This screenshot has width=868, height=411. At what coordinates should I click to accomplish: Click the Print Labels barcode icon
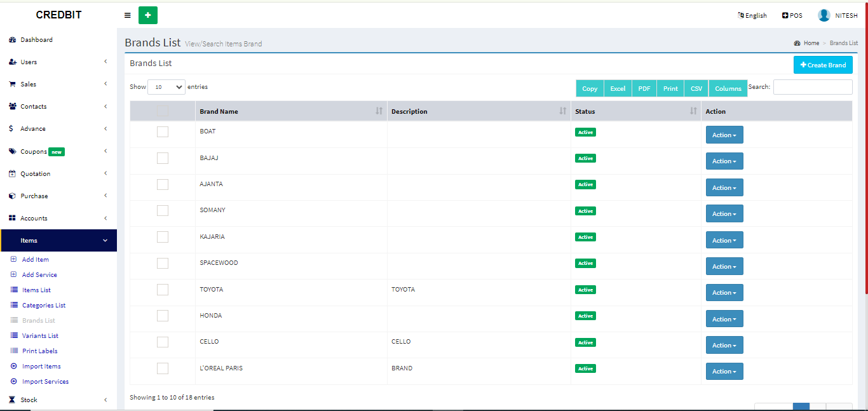[15, 351]
